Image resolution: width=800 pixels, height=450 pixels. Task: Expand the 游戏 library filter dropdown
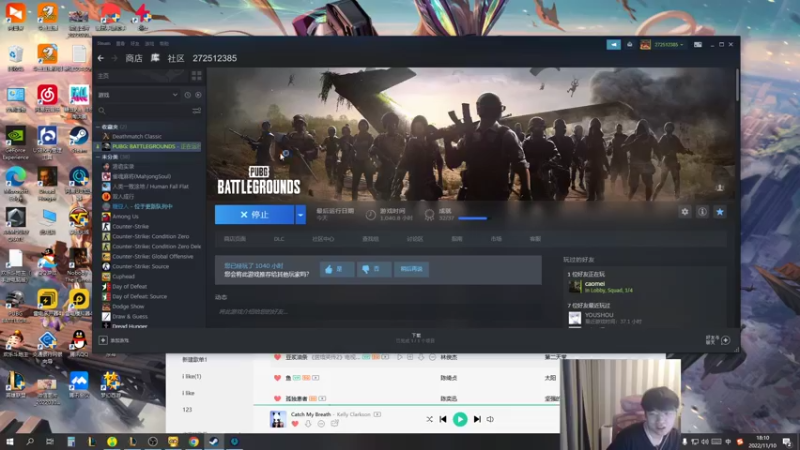point(174,95)
